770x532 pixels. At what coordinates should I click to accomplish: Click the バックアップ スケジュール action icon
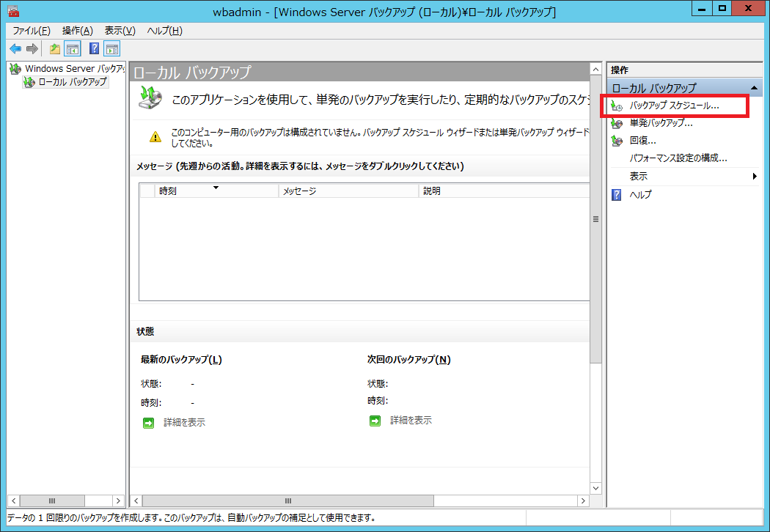point(617,106)
